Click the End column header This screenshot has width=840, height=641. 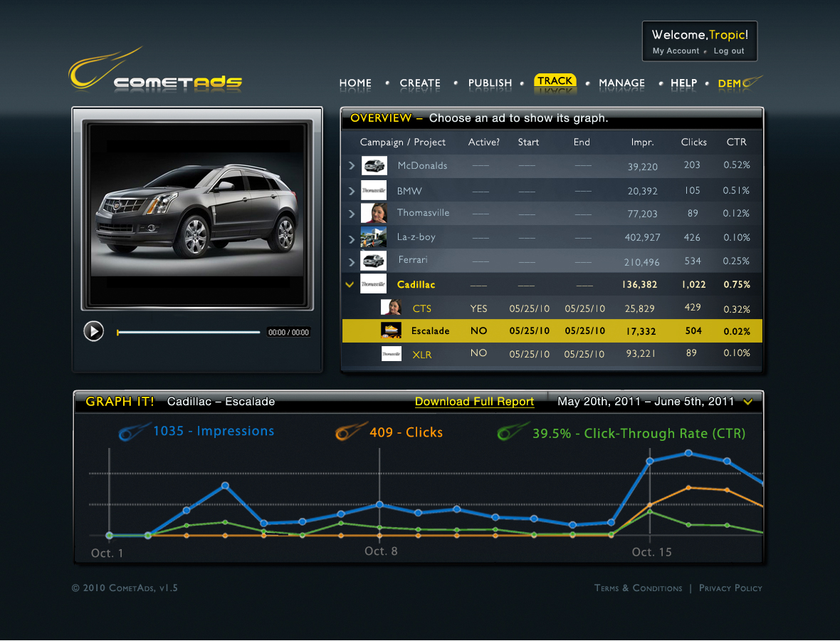582,142
